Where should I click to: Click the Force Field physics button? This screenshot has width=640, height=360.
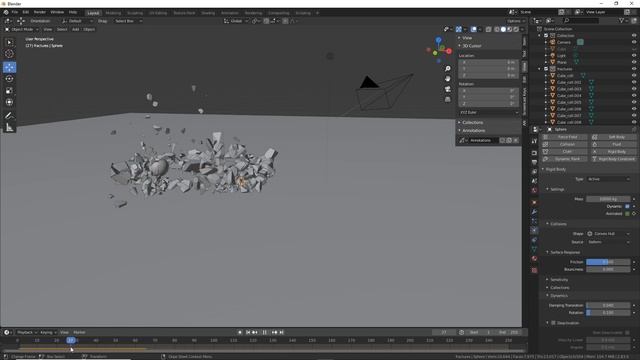pos(564,137)
